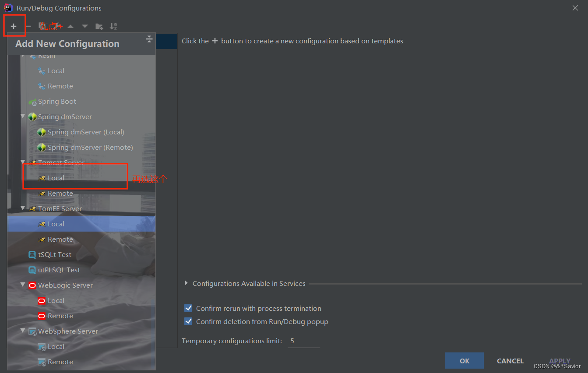
Task: Collapse the TomEE Server group arrow
Action: (x=23, y=208)
